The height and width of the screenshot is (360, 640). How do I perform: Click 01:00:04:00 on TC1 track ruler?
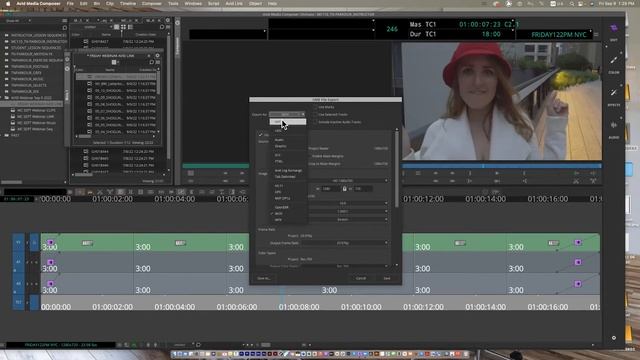point(174,307)
